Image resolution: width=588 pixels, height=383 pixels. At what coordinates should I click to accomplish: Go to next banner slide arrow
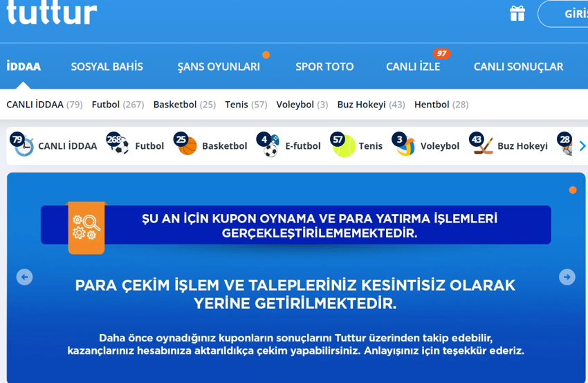(567, 277)
